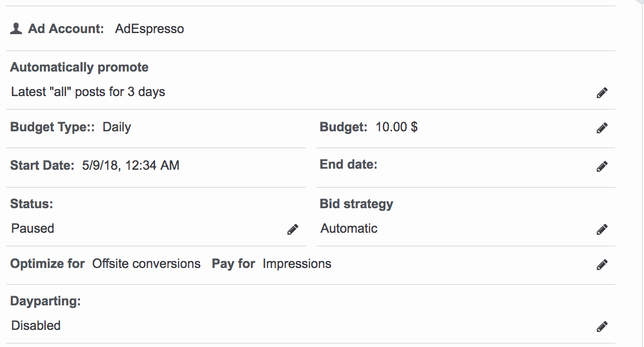Image resolution: width=644 pixels, height=347 pixels.
Task: Click the Disabled dayparting value
Action: pyautogui.click(x=36, y=326)
